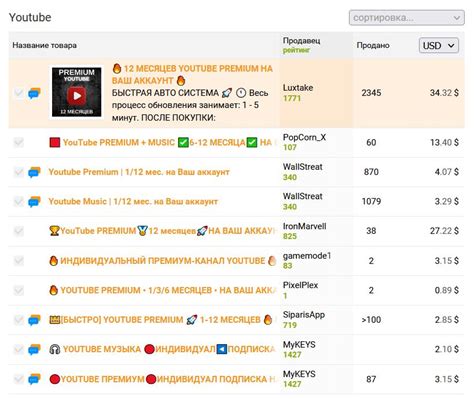Click chat icon beside Luxtake 12 months listing

(34, 93)
